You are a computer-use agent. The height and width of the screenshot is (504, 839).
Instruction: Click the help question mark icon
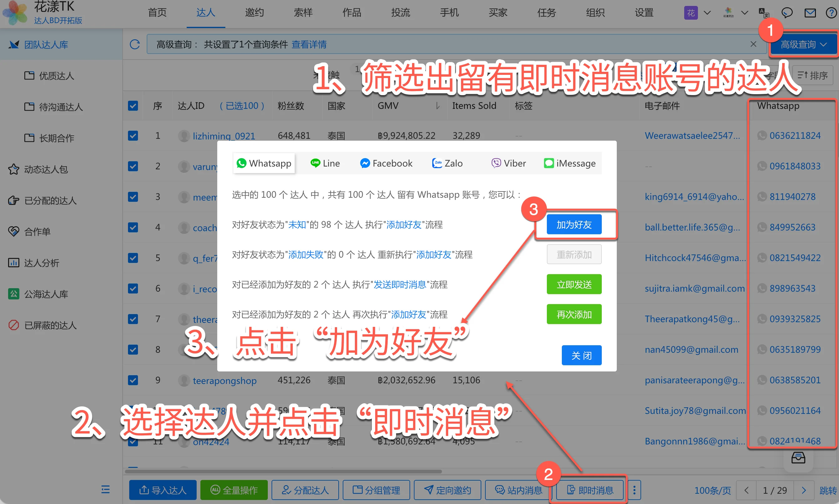[831, 13]
